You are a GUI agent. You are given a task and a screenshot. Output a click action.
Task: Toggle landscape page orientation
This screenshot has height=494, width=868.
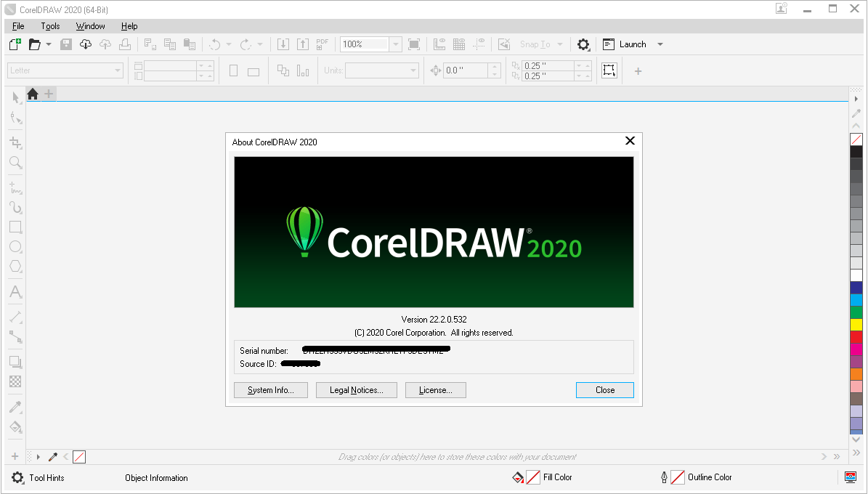click(253, 71)
